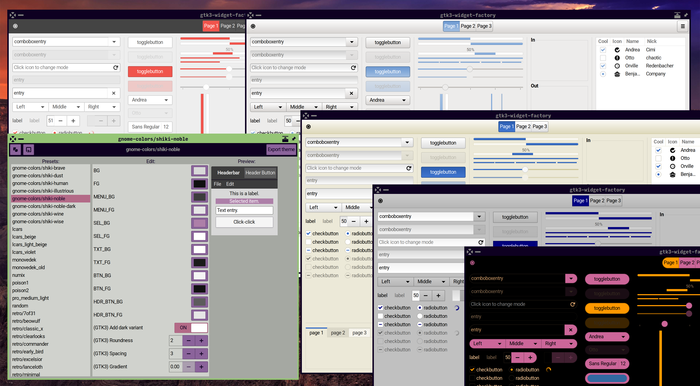Image resolution: width=700 pixels, height=386 pixels.
Task: Toggle orange checked checkbutton in black-themed window
Action: point(472,370)
